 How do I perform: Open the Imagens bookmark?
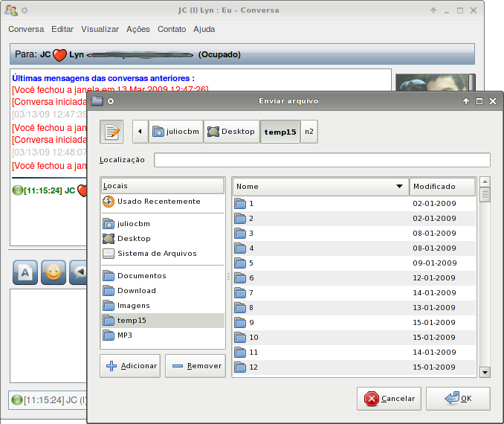point(163,306)
